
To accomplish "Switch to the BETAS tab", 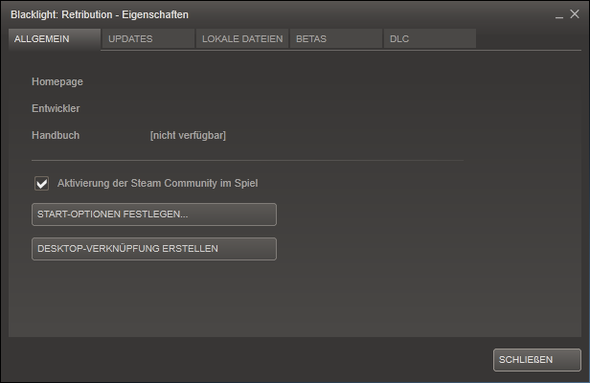I will 336,39.
